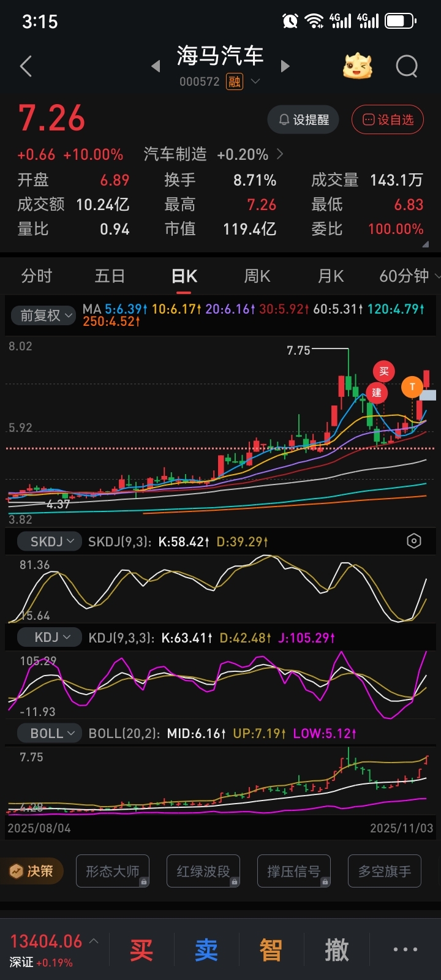441x980 pixels.
Task: Tap the 市值 119.4亿 value
Action: click(250, 229)
